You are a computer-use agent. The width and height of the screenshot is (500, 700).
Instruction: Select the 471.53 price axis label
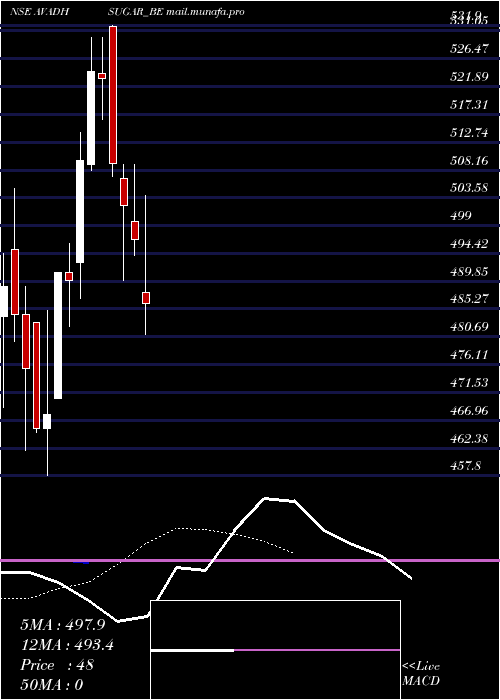[469, 383]
